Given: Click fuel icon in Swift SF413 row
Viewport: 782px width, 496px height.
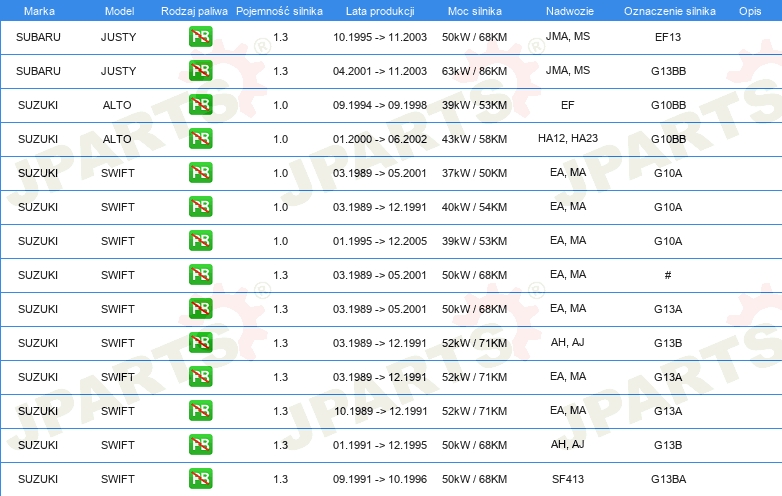Looking at the screenshot, I should point(200,479).
